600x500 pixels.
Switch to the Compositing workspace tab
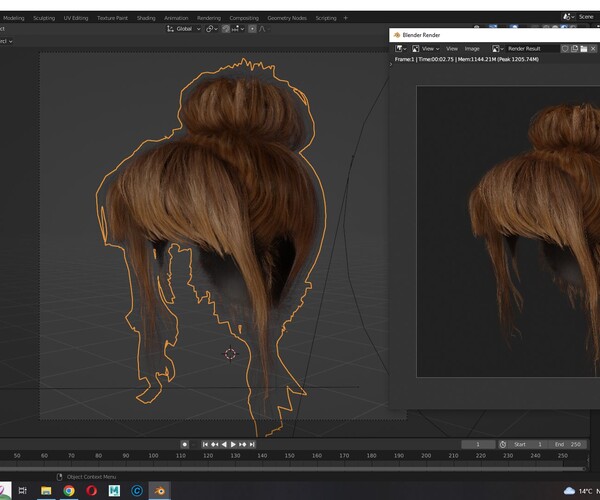pyautogui.click(x=244, y=18)
